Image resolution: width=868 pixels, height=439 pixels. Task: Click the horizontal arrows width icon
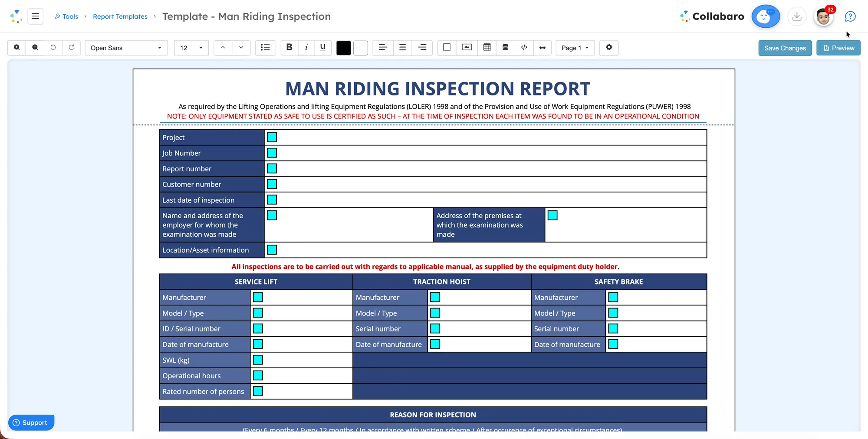click(542, 48)
